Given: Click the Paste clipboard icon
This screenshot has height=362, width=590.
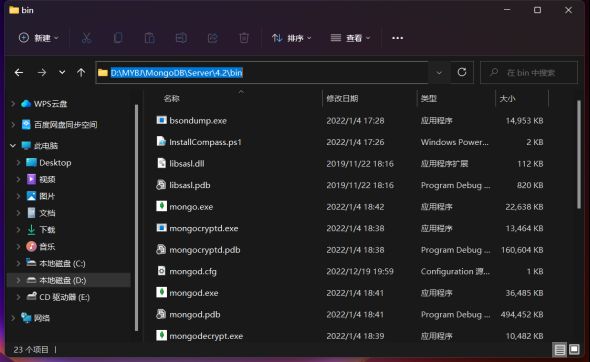Looking at the screenshot, I should point(149,38).
